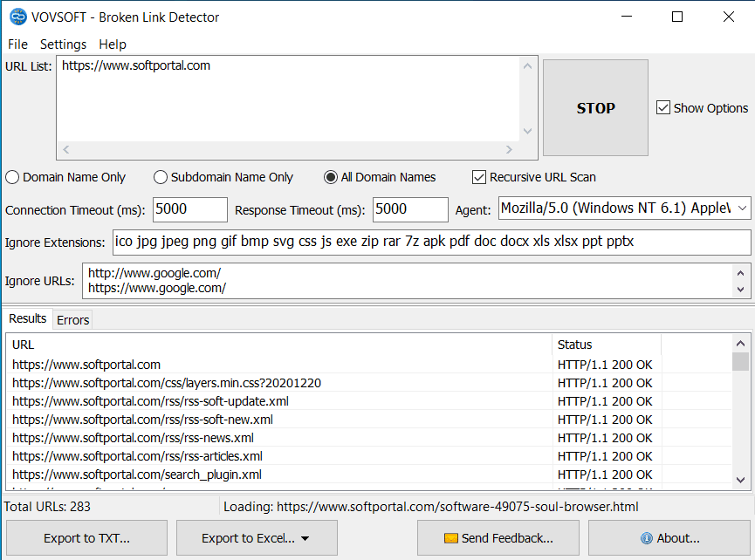The height and width of the screenshot is (560, 755).
Task: Select the rss-soft-update.xml result row
Action: point(369,401)
